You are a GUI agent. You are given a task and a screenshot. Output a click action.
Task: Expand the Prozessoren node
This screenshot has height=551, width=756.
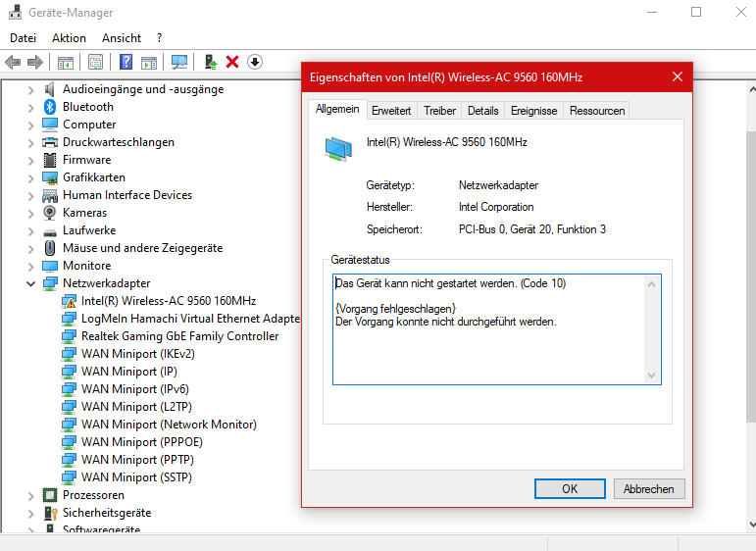tap(30, 496)
